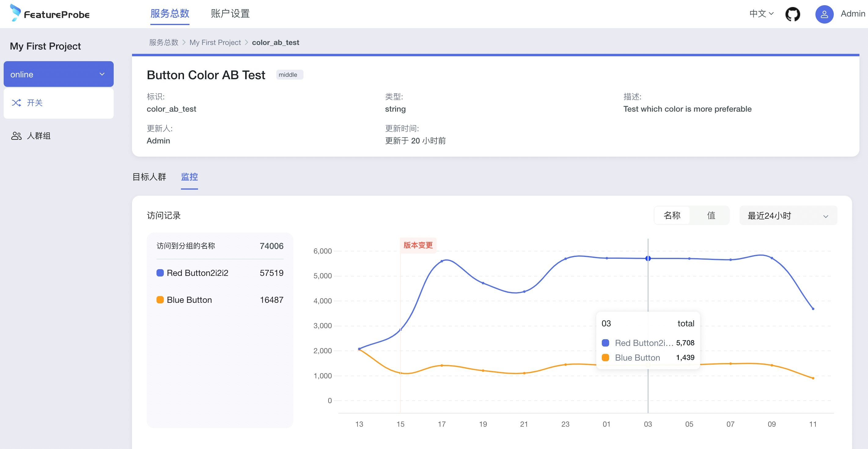Click the value 16487
The image size is (868, 449).
[x=272, y=300]
